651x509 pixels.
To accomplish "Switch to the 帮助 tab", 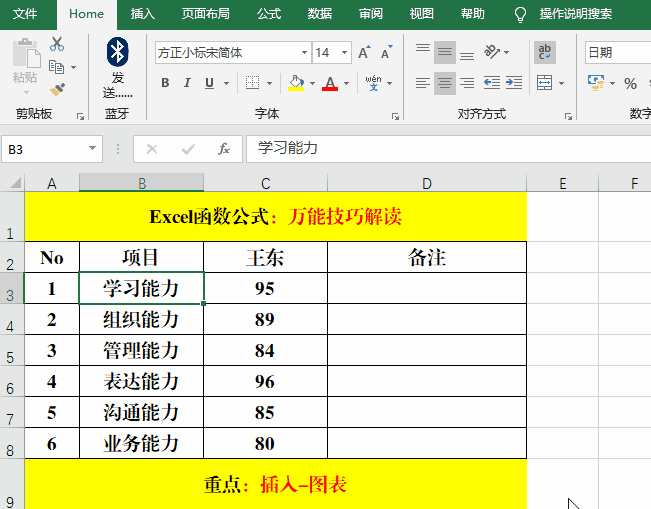I will [x=472, y=14].
